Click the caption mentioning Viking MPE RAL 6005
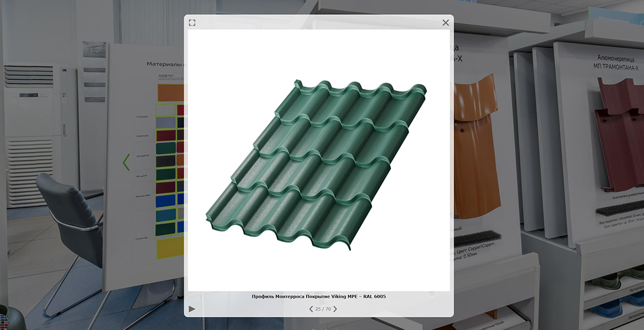The height and width of the screenshot is (330, 644). (x=319, y=296)
